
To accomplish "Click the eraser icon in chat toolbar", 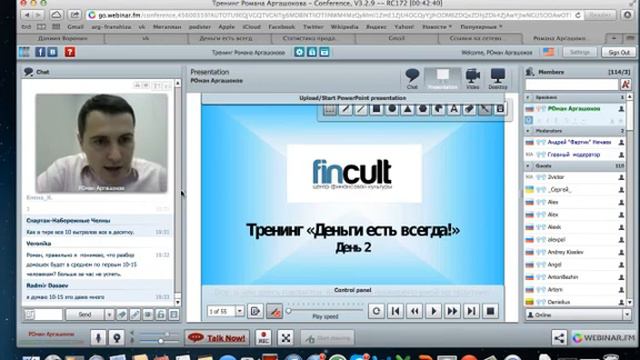I will [122, 314].
